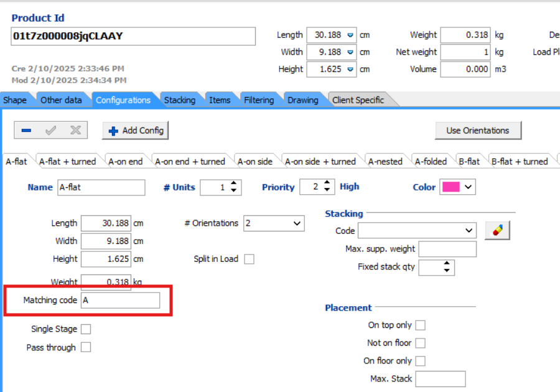The image size is (560, 392).
Task: Enable the Split in Load checkbox
Action: point(249,259)
